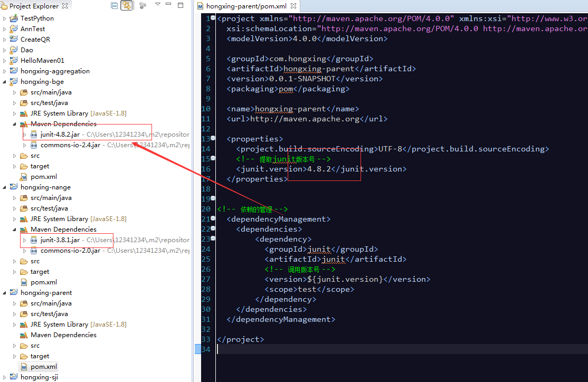Viewport: 588px width, 382px height.
Task: Click the hongxing-aggregation project icon
Action: [14, 71]
